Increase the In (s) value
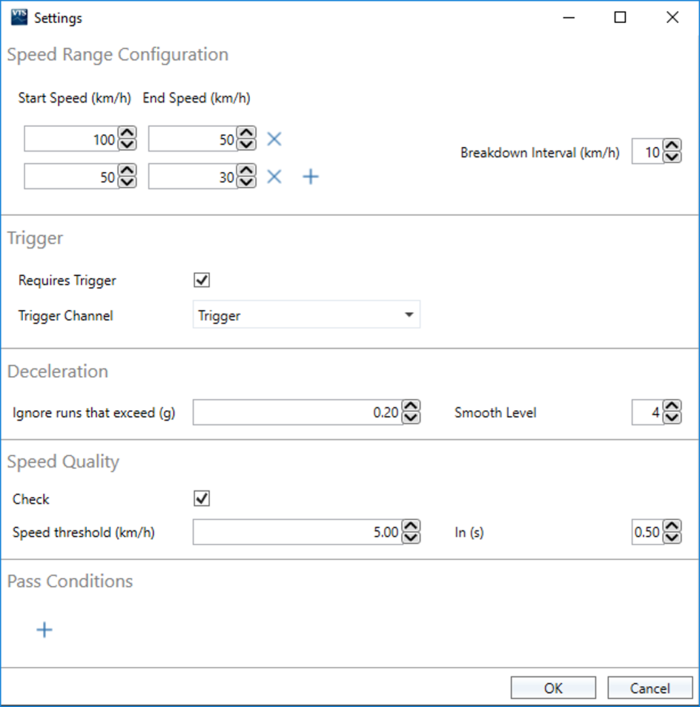This screenshot has width=700, height=707. coord(672,527)
